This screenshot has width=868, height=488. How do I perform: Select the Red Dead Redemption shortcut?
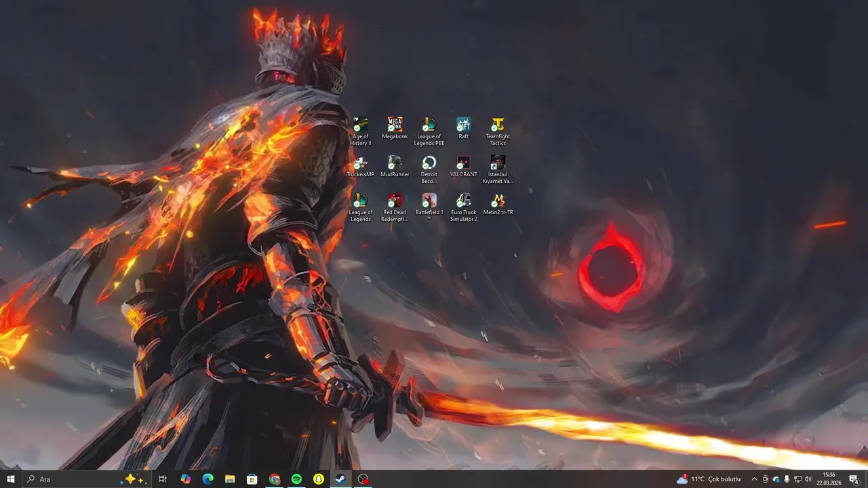tap(395, 207)
